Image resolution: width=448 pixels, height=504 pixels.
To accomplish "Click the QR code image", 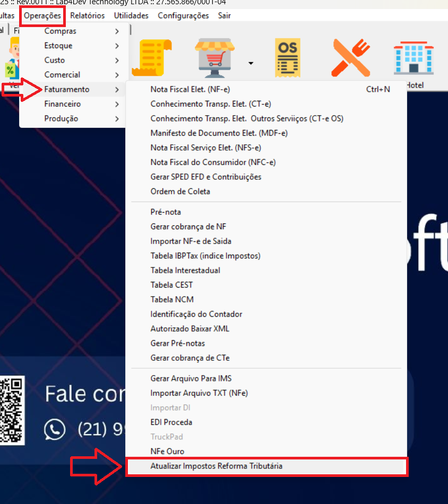I will tap(12, 410).
